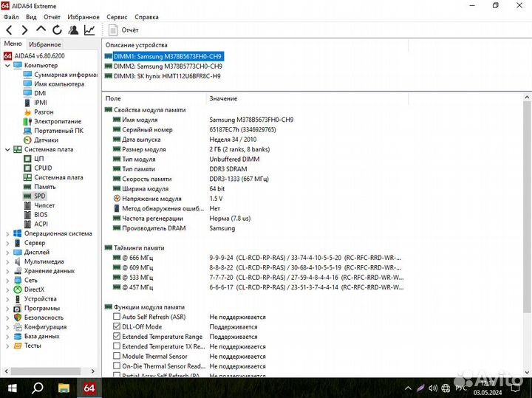
Task: Click the Back navigation arrow
Action: [9, 30]
